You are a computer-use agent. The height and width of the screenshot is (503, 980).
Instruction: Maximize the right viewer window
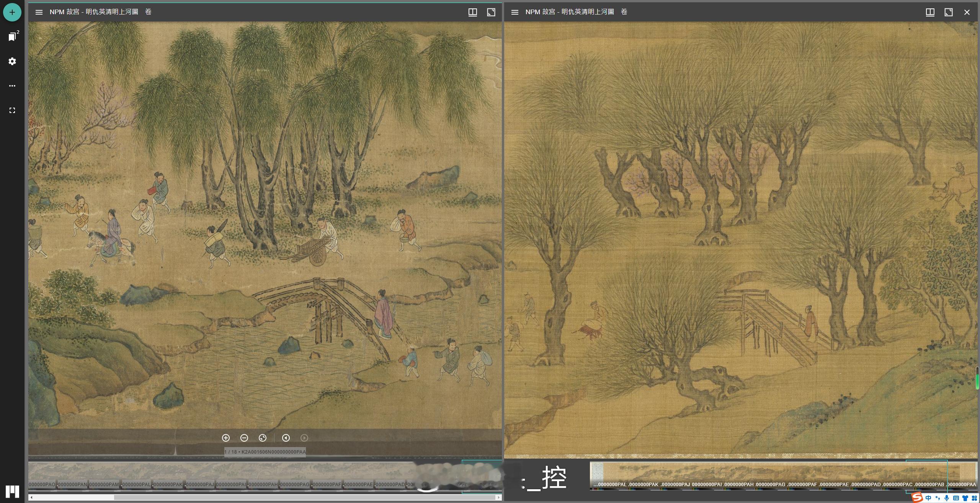click(x=949, y=12)
